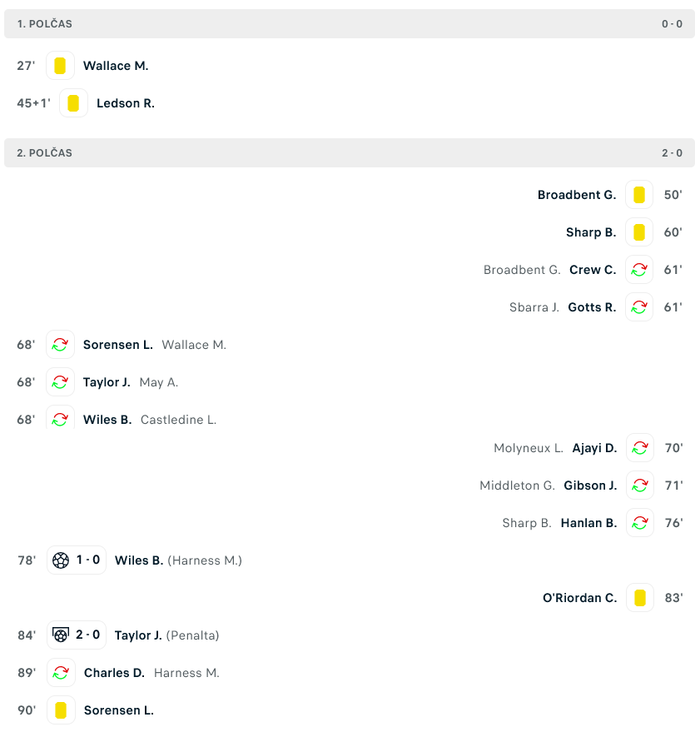Click the penalty goal icon at 84'
The image size is (700, 737).
pyautogui.click(x=61, y=635)
